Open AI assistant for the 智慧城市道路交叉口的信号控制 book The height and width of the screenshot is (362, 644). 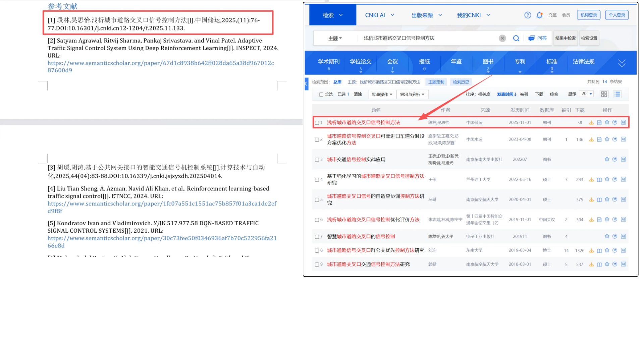[623, 236]
